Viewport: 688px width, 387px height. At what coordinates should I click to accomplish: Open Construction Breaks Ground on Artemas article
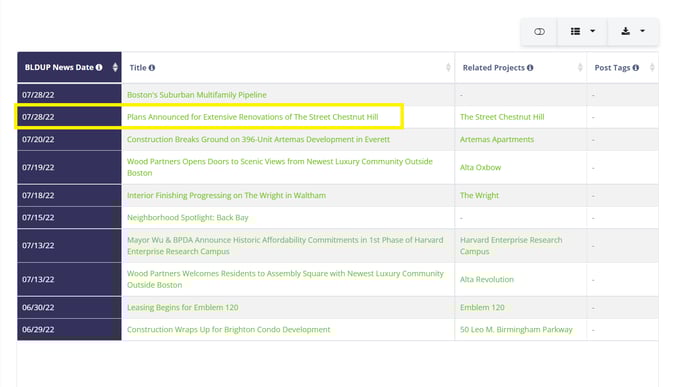(258, 140)
